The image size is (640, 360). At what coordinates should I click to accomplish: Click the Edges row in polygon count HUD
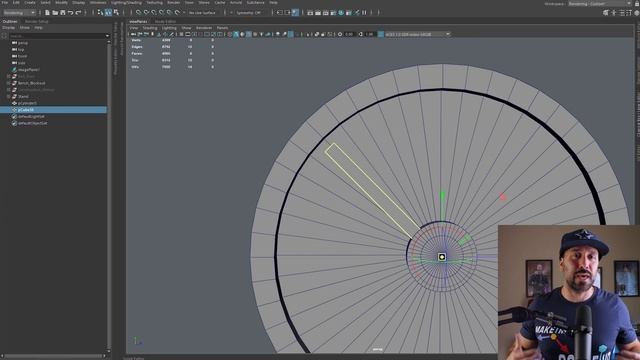click(x=172, y=47)
